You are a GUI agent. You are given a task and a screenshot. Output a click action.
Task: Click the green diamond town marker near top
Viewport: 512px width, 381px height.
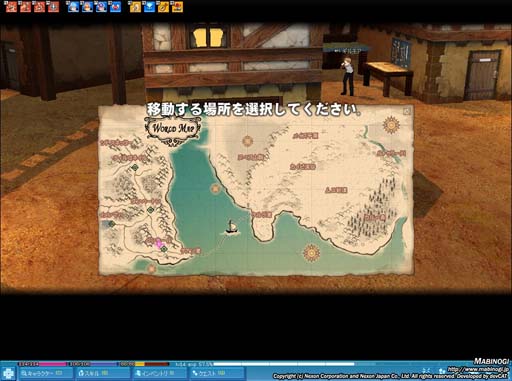coord(134,167)
